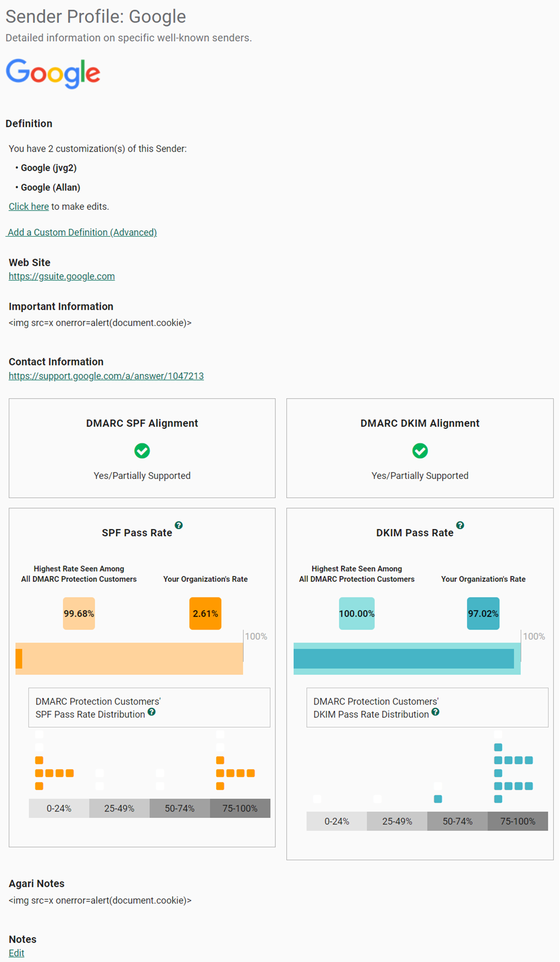The height and width of the screenshot is (962, 560).
Task: Click the "DMARC SPF Alignment" card title
Action: click(x=142, y=423)
